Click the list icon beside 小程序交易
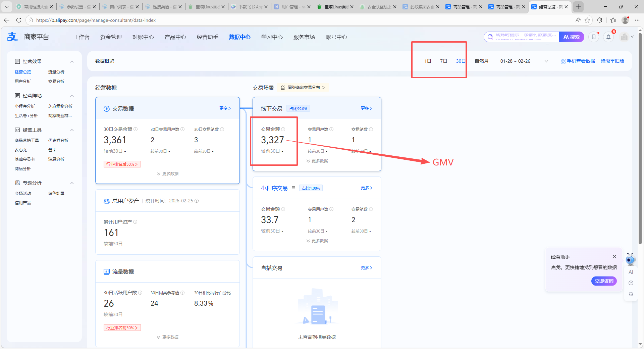This screenshot has width=644, height=349. tap(293, 188)
